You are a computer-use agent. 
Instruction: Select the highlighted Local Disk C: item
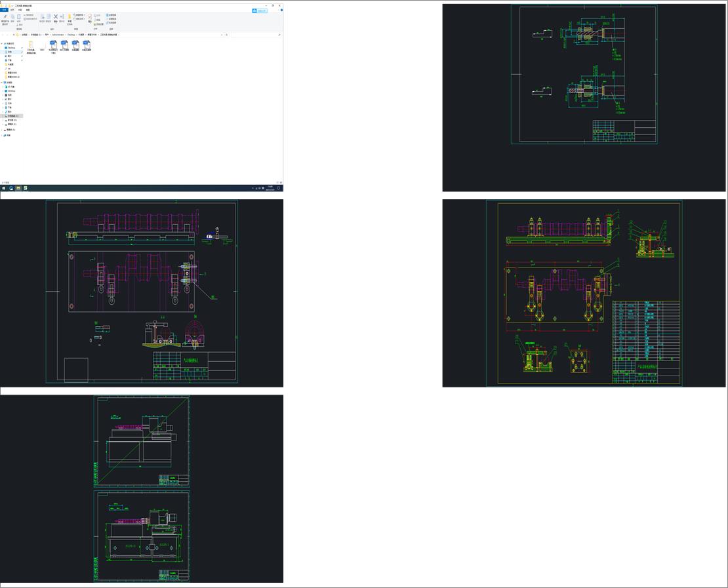click(14, 116)
